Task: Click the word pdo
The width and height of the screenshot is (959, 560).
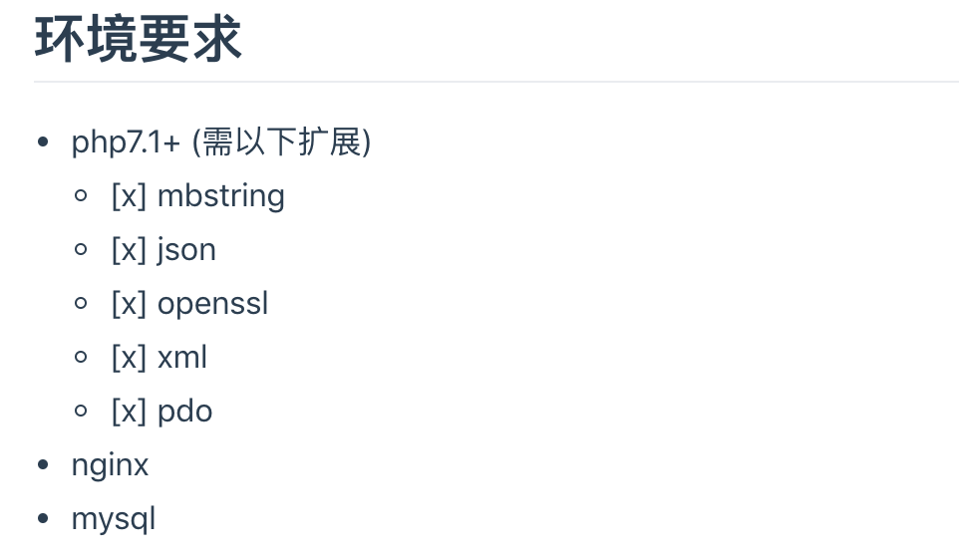Action: pos(185,412)
